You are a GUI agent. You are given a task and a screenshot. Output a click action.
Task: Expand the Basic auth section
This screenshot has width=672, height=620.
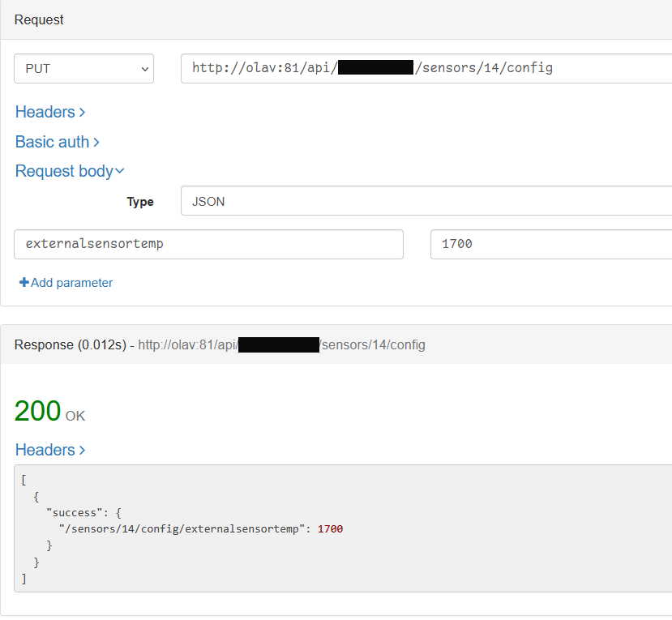57,142
